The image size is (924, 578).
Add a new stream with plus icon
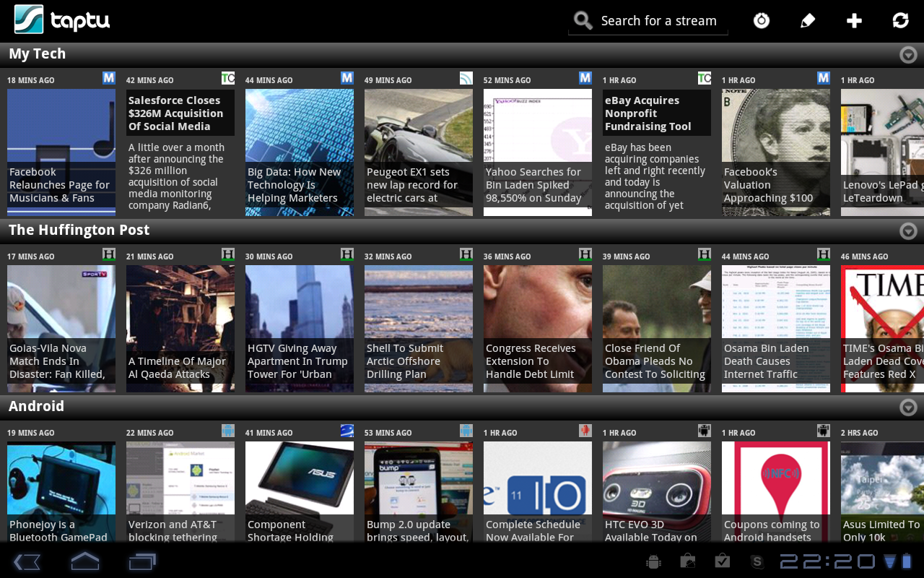click(x=854, y=21)
